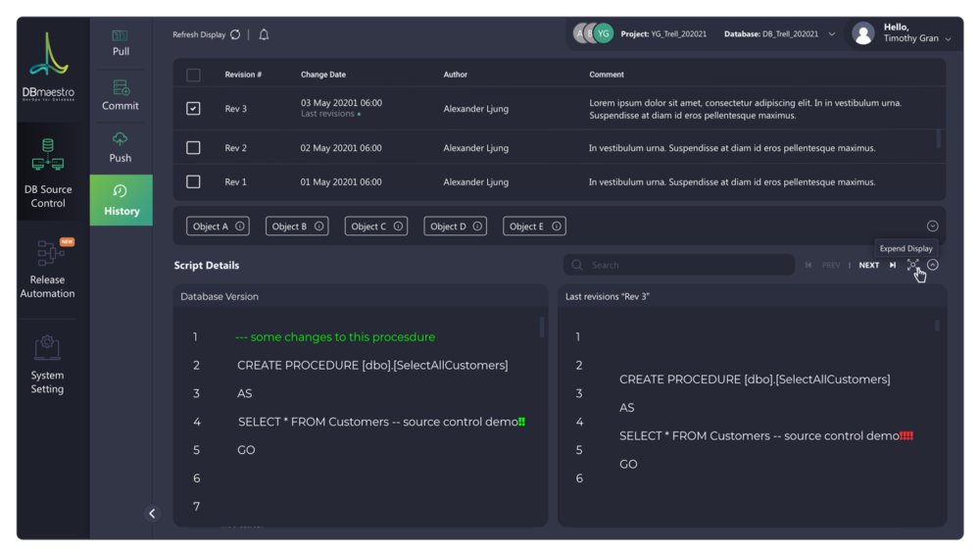The image size is (980, 556).
Task: Click the YG user avatar
Action: 603,33
